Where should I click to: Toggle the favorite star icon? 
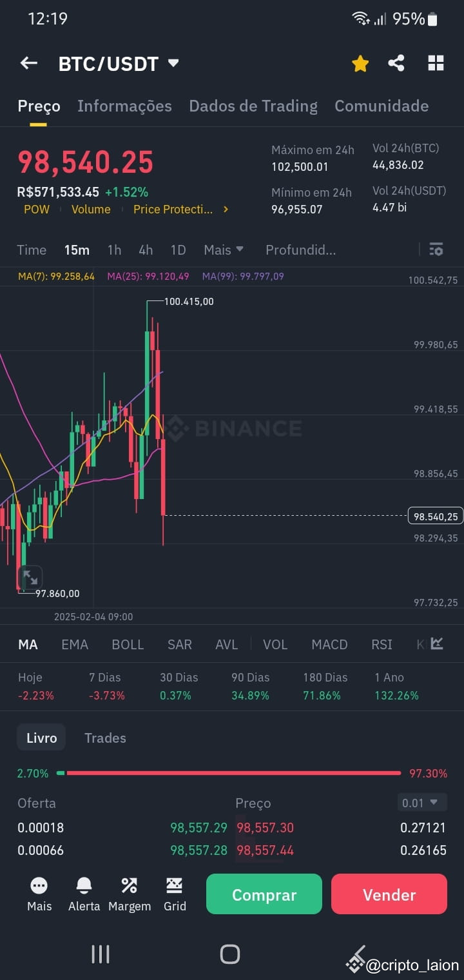360,63
